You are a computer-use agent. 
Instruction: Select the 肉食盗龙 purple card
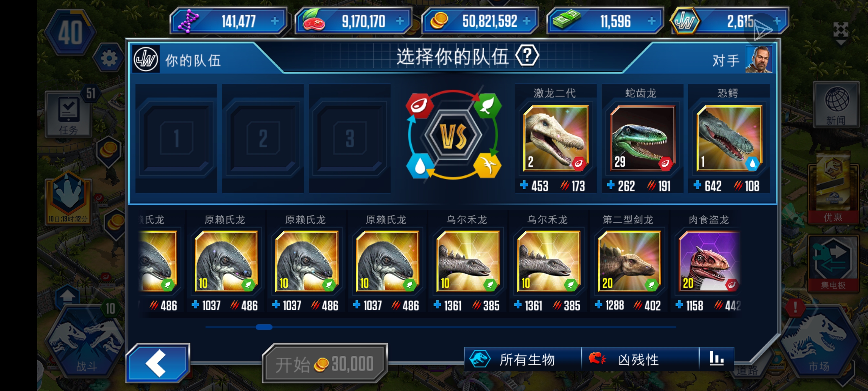(x=709, y=261)
